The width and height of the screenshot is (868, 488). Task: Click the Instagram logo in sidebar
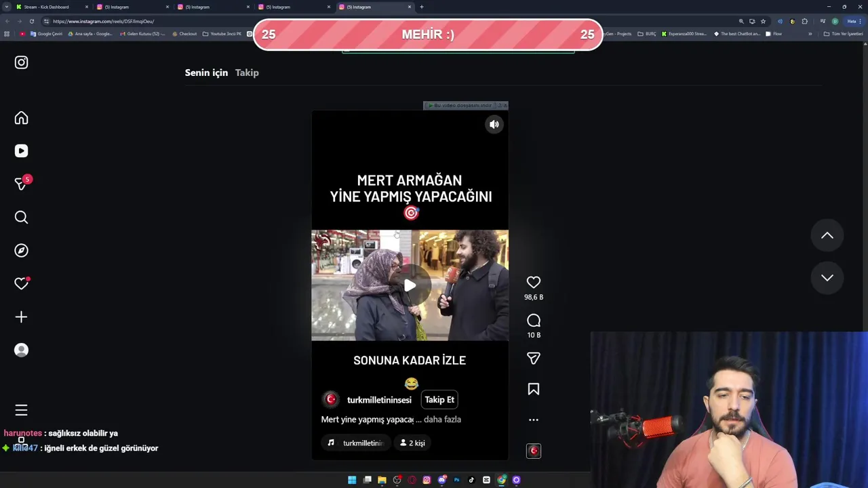[x=21, y=62]
